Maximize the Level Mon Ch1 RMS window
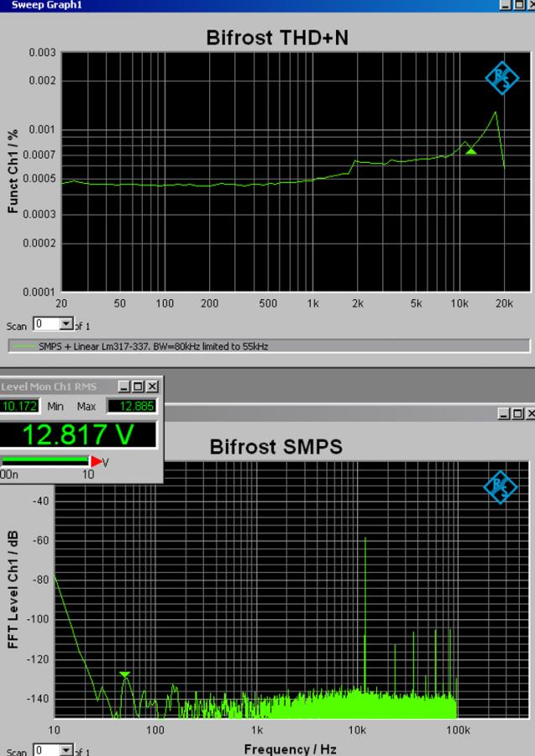The width and height of the screenshot is (535, 756). 138,386
